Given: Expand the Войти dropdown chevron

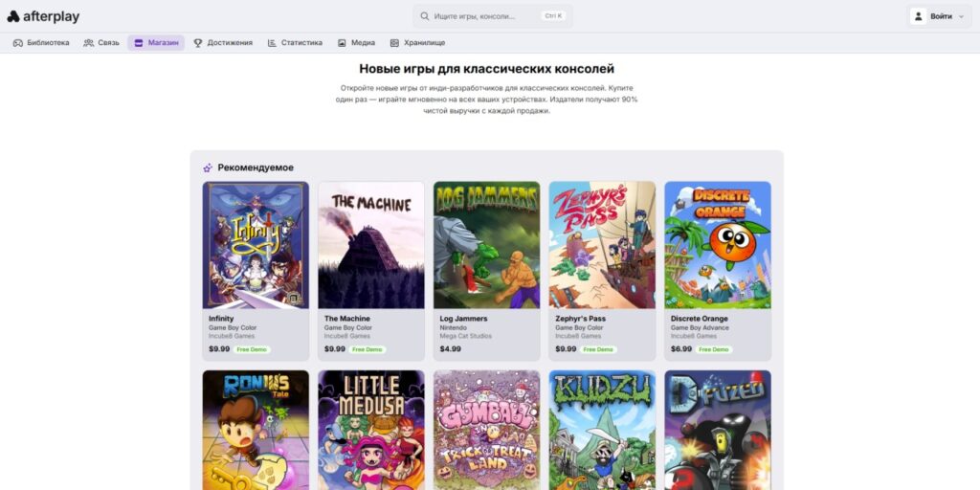Looking at the screenshot, I should [x=961, y=16].
